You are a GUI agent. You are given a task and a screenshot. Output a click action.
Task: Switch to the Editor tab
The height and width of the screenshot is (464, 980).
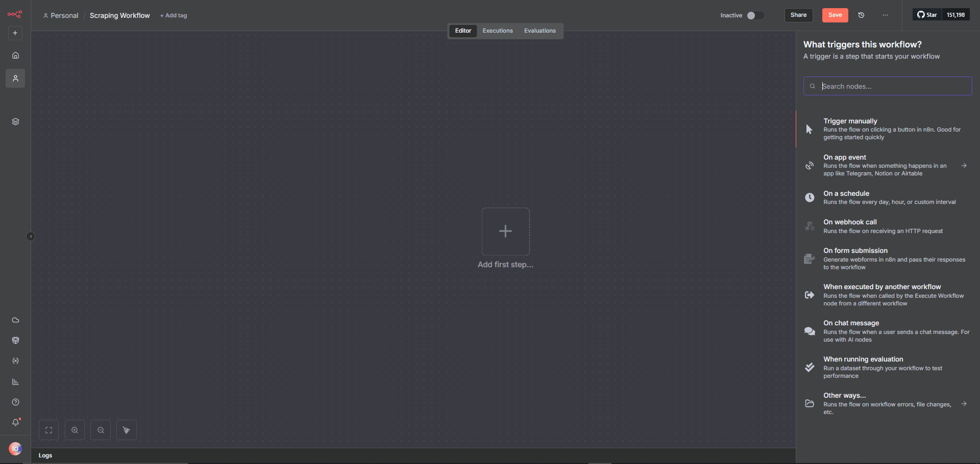click(x=463, y=31)
